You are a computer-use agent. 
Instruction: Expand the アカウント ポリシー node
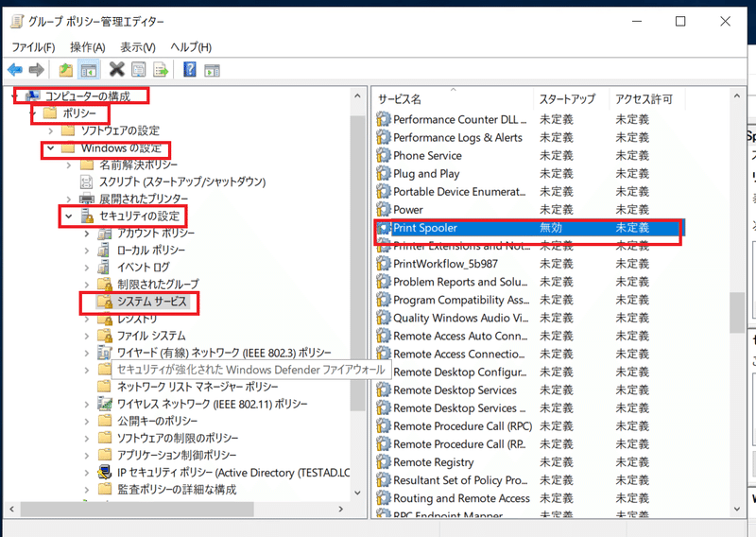87,234
